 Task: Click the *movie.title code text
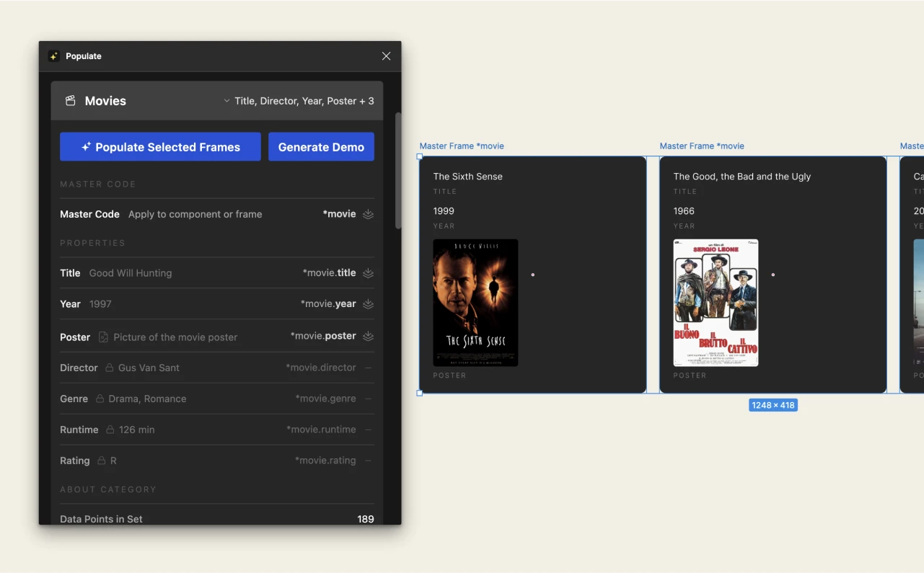(x=329, y=273)
